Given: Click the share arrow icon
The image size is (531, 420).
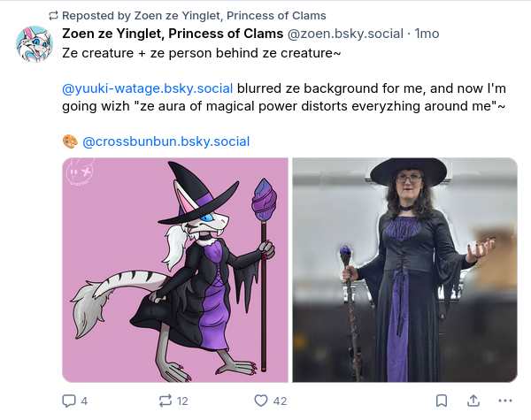Looking at the screenshot, I should pos(473,401).
